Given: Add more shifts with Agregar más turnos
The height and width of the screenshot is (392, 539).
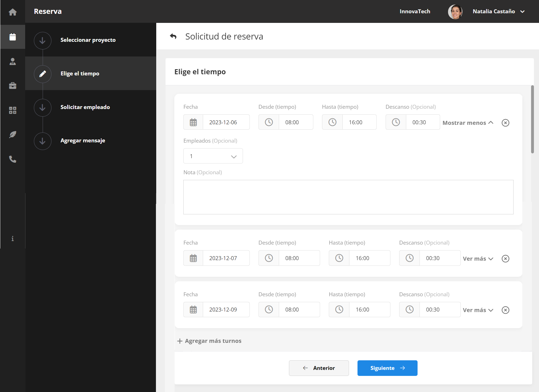Looking at the screenshot, I should tap(209, 341).
